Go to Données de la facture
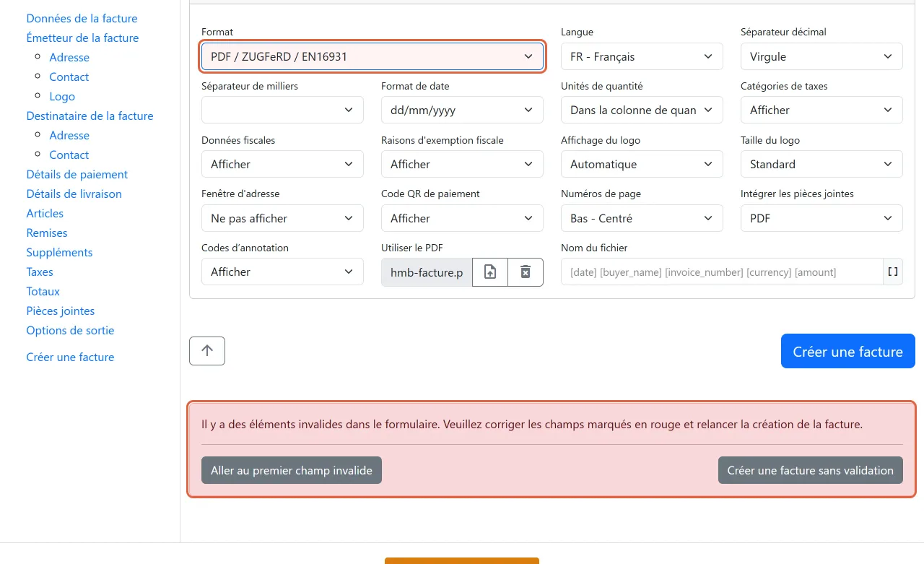Viewport: 924px width, 564px height. pyautogui.click(x=82, y=18)
